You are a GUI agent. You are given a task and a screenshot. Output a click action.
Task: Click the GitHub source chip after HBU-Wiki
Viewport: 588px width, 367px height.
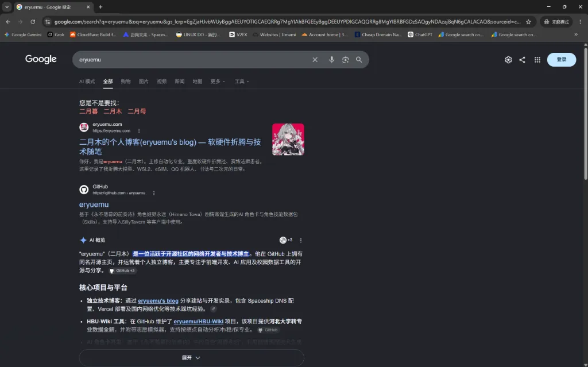pos(269,330)
